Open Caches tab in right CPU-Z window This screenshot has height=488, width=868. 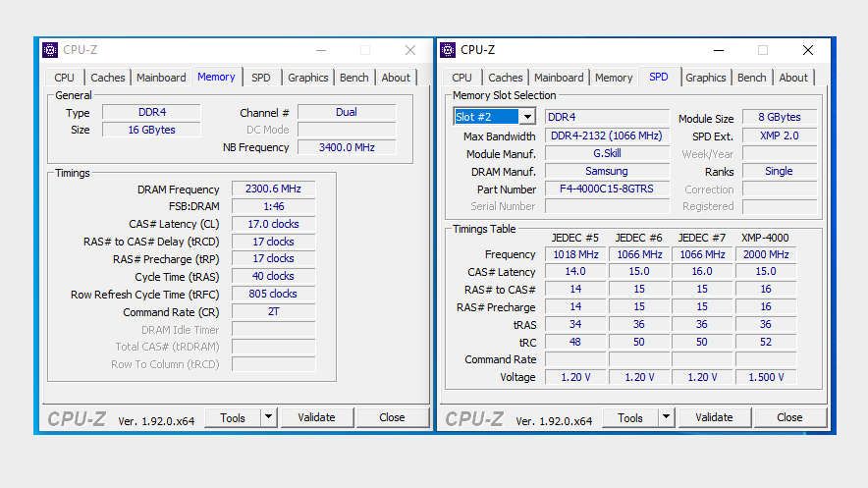click(505, 78)
